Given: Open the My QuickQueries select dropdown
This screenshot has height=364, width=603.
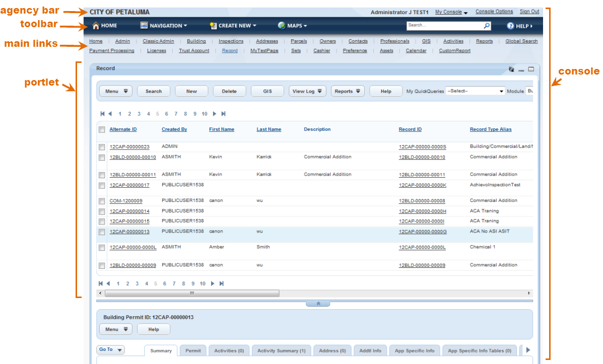Looking at the screenshot, I should pos(475,91).
